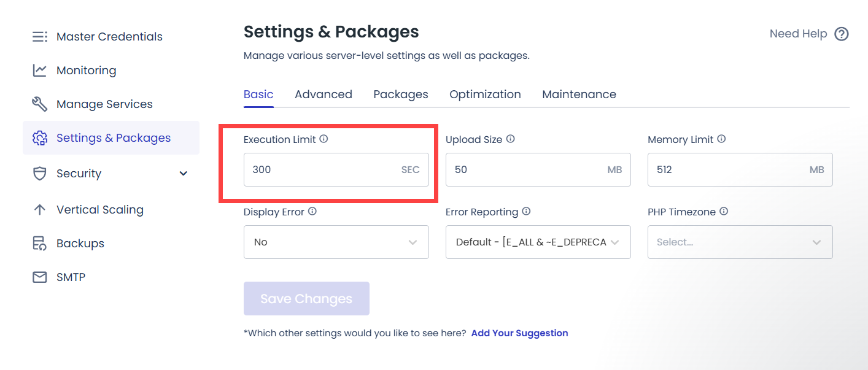The height and width of the screenshot is (370, 868).
Task: Click the Security shield icon
Action: [40, 174]
